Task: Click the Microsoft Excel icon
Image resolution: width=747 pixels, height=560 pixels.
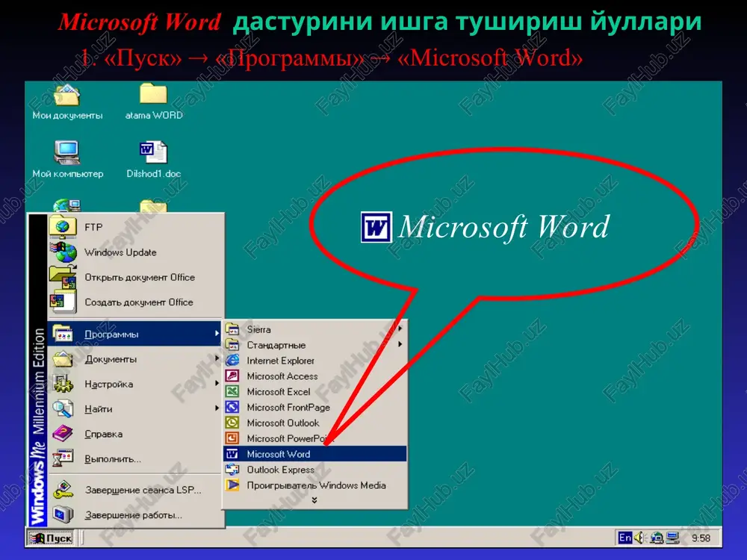Action: click(x=232, y=391)
